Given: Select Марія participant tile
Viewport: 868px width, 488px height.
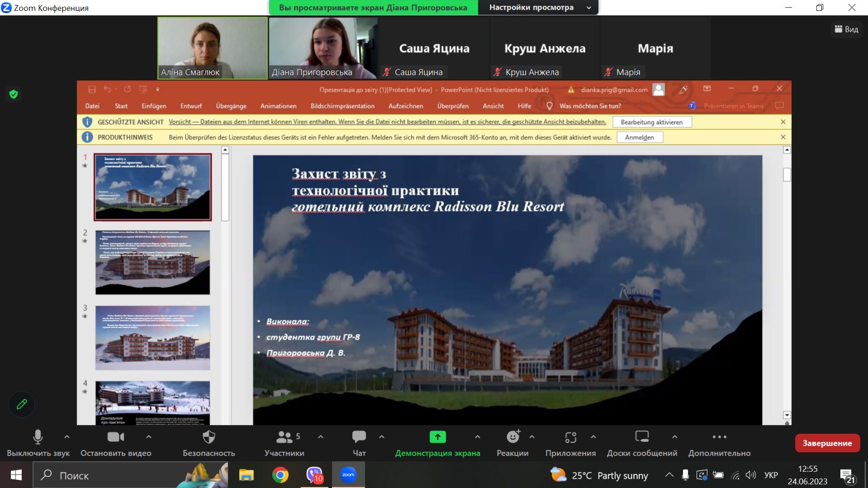Looking at the screenshot, I should [655, 48].
